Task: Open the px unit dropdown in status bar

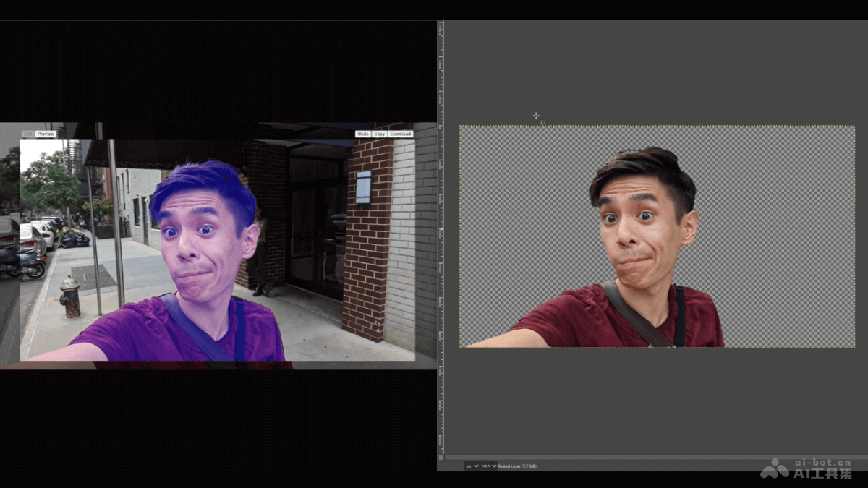Action: tap(472, 466)
